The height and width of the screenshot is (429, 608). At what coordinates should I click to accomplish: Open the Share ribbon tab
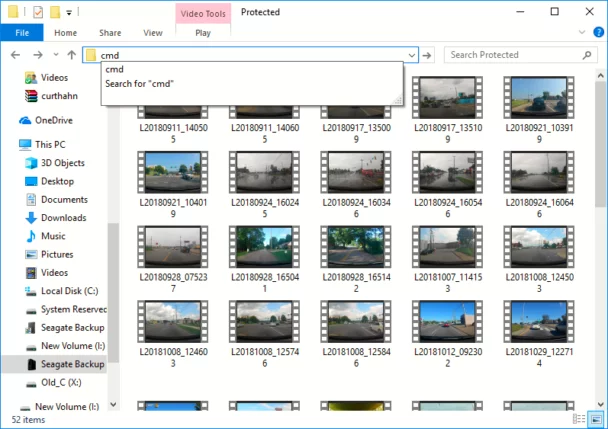pyautogui.click(x=110, y=33)
